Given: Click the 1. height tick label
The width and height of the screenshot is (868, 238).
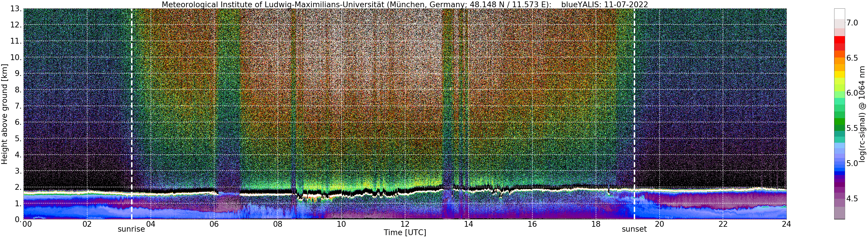Looking at the screenshot, I should point(18,203).
